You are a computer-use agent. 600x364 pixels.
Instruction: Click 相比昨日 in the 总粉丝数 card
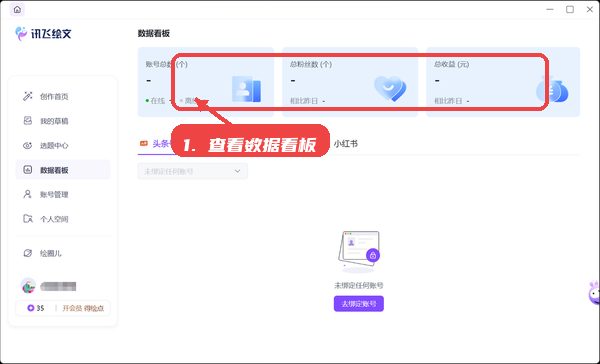304,101
